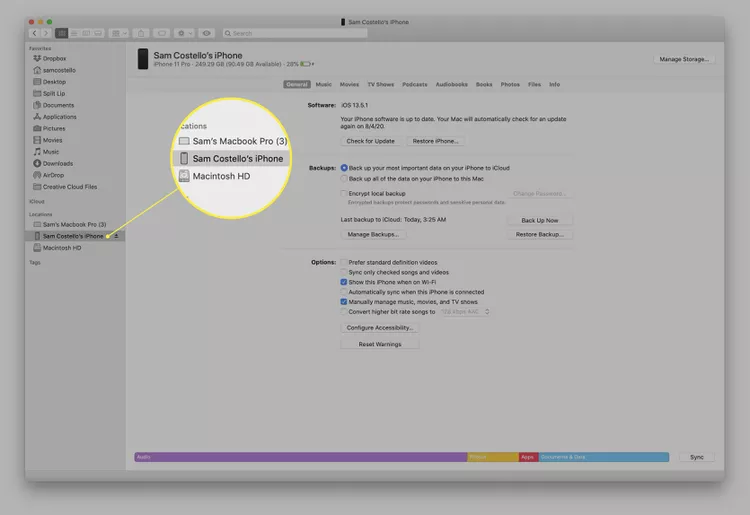
Task: Open the Info tab
Action: coord(554,84)
